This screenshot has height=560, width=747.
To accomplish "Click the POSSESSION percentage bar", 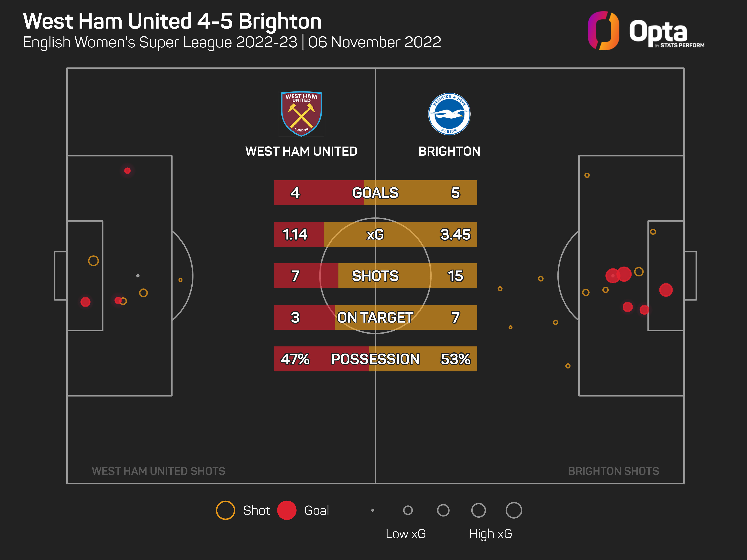I will coord(375,359).
